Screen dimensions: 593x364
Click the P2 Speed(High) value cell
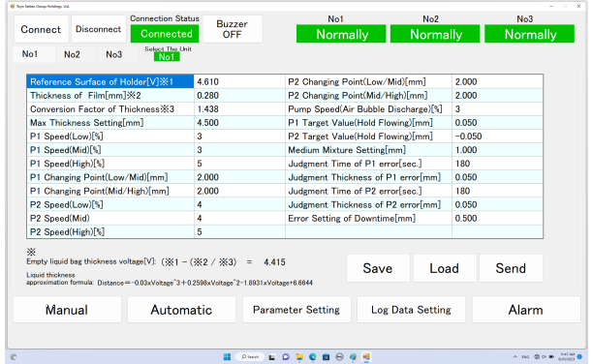tap(239, 231)
